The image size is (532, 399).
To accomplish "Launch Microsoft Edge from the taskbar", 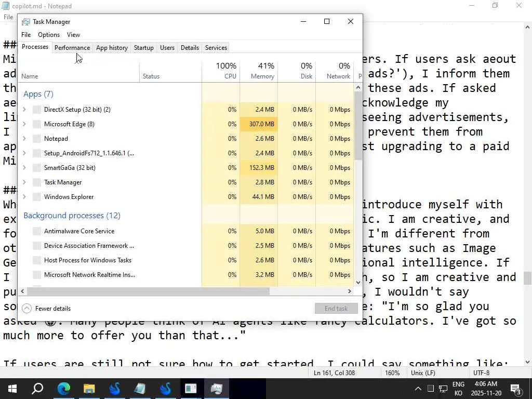I will [x=63, y=389].
